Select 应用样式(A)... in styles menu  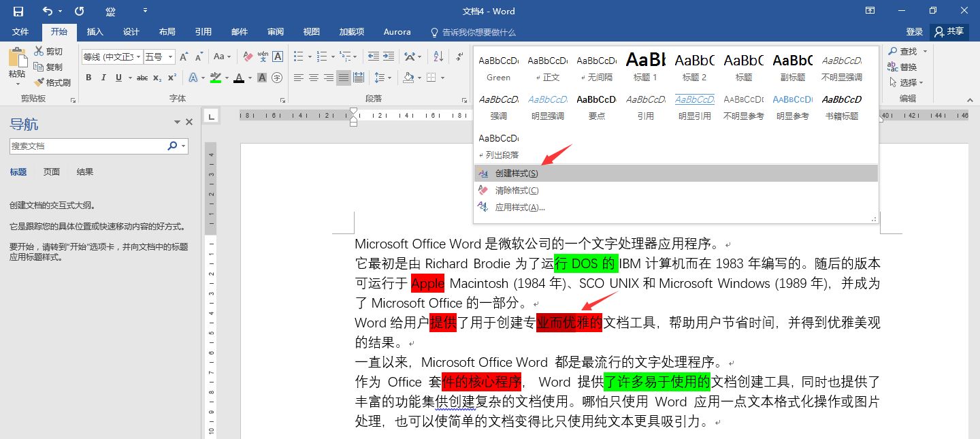pyautogui.click(x=676, y=208)
